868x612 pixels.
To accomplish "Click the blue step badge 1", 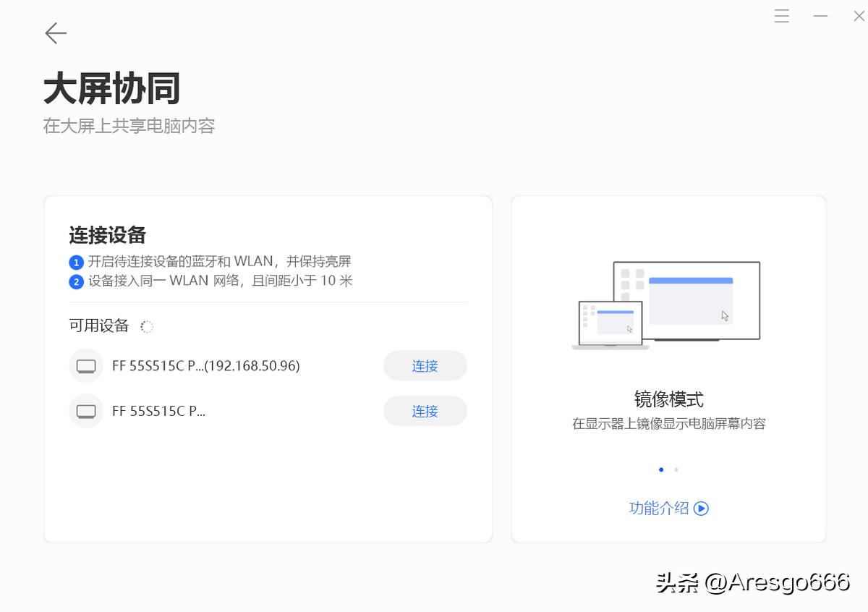I will [75, 261].
